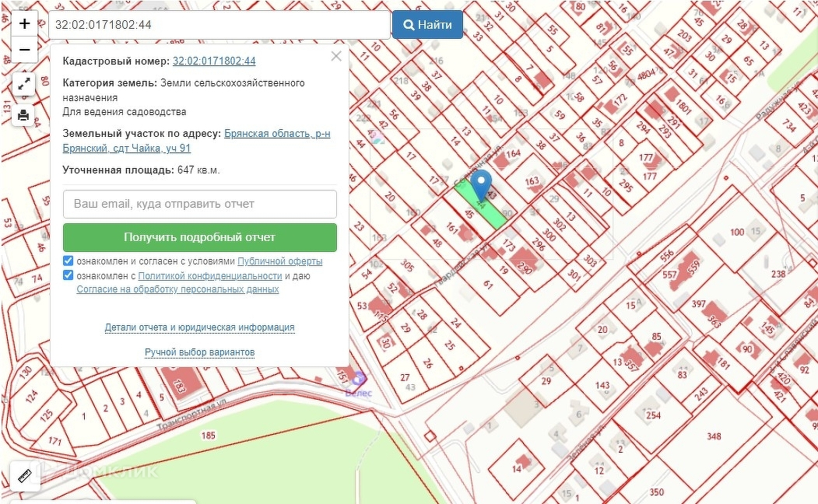Uncheck the Публичной оферты agreement checkbox
This screenshot has width=818, height=504.
pyautogui.click(x=68, y=261)
